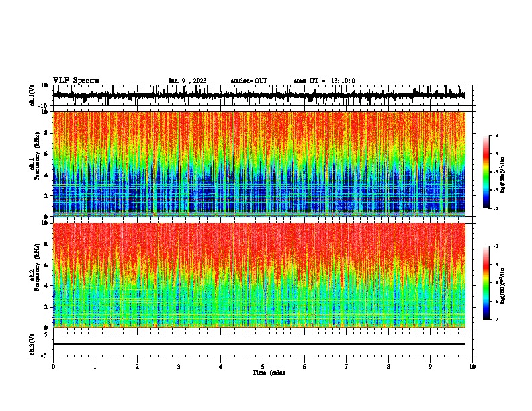This screenshot has height=411, width=532.
Task: Click the "Time (min)" x-axis label
Action: (x=269, y=373)
